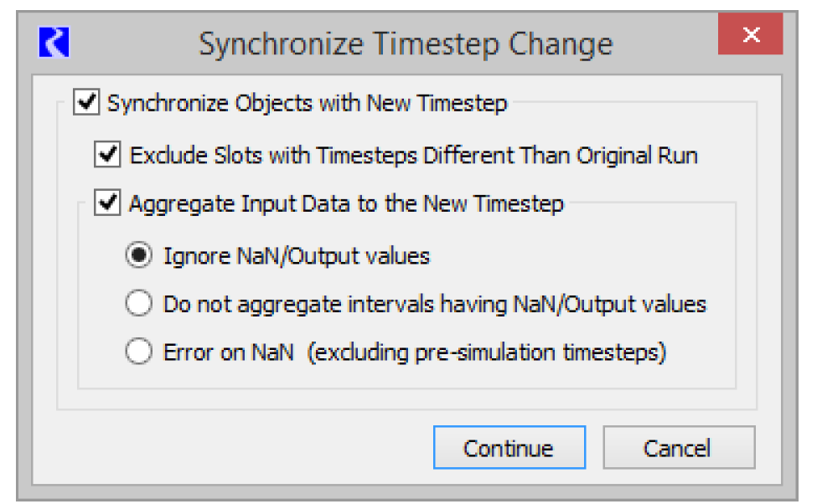Select Ignore NaN/Output values radio button

(x=138, y=255)
